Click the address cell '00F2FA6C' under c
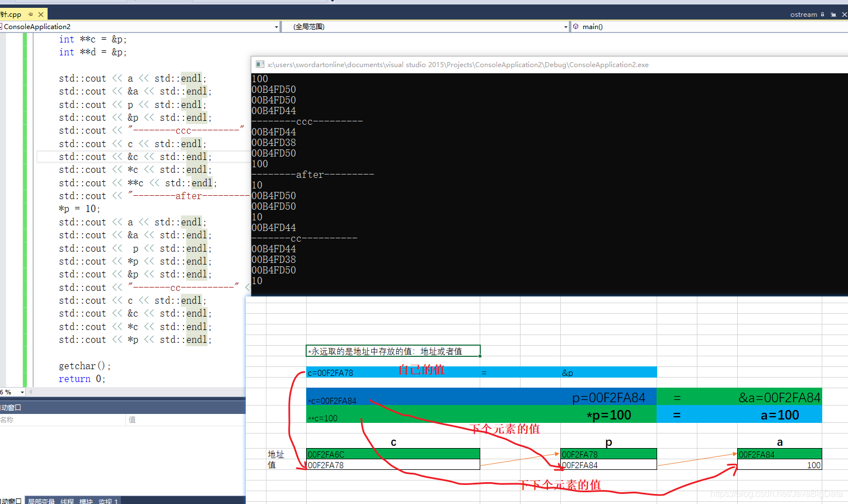The image size is (848, 504). 393,454
